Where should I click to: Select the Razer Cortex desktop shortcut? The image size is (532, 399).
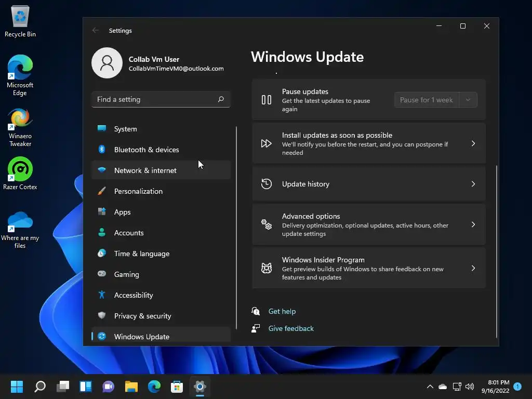point(20,174)
